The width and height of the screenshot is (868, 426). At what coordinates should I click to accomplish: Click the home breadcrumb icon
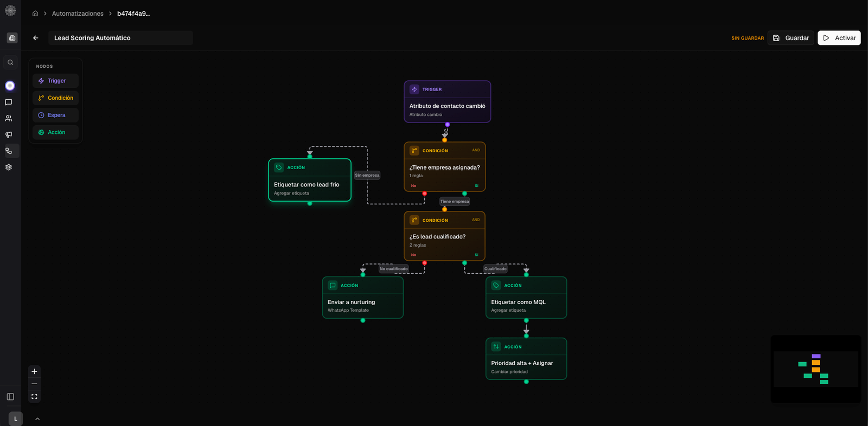pos(35,14)
